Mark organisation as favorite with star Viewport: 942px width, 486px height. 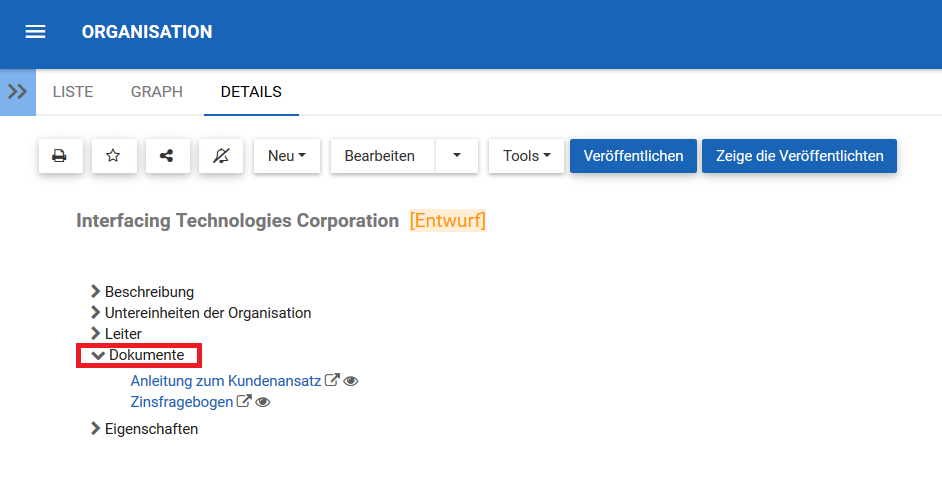tap(113, 156)
